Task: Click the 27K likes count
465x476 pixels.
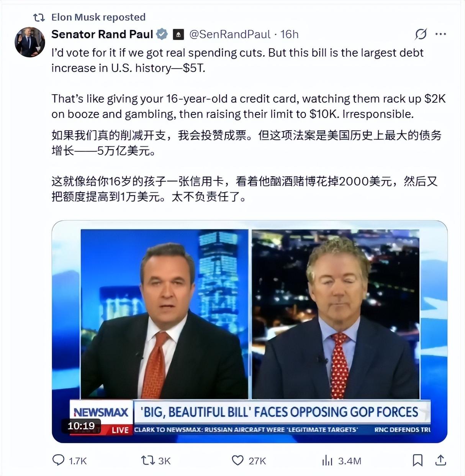Action: [x=257, y=461]
